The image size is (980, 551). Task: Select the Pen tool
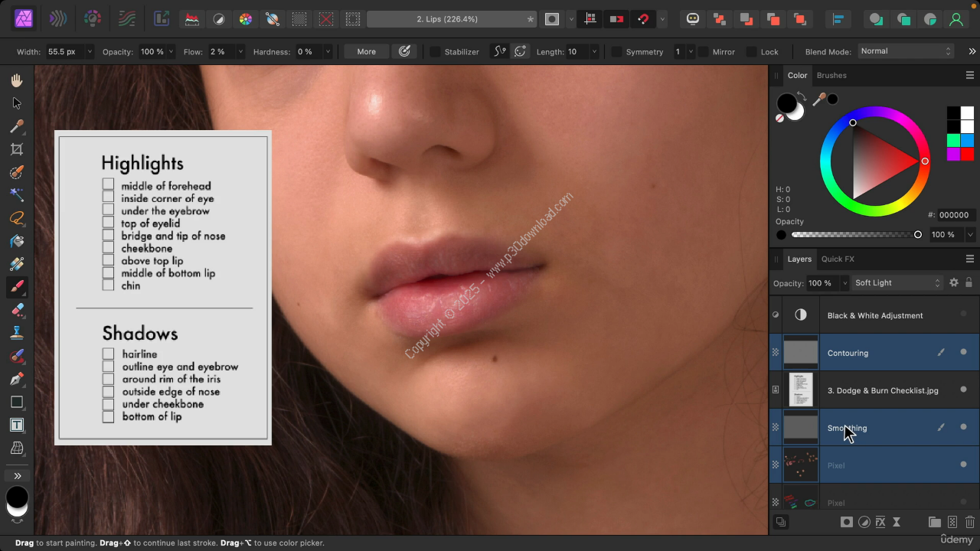click(17, 379)
